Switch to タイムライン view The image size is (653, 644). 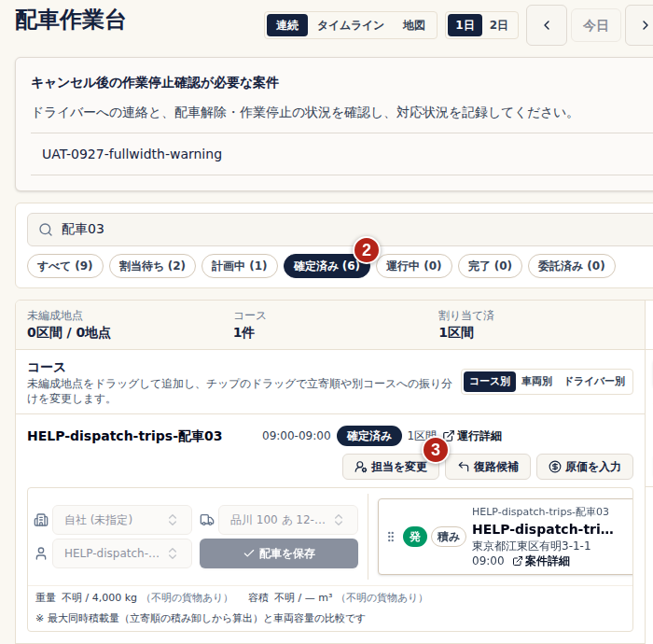click(x=351, y=25)
